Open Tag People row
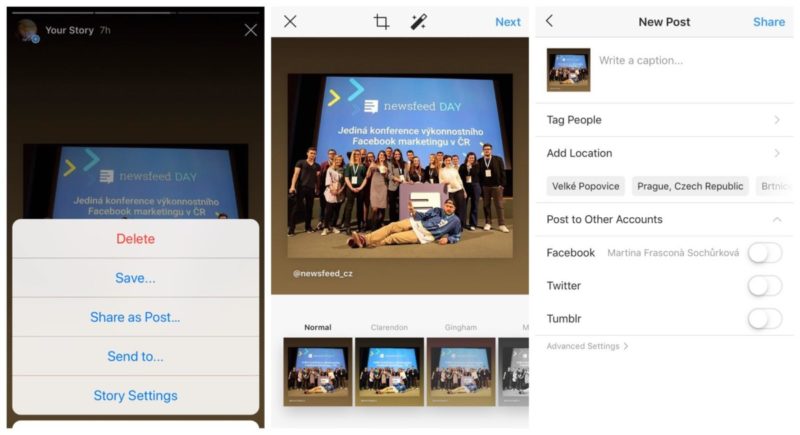This screenshot has width=800, height=435. point(664,120)
